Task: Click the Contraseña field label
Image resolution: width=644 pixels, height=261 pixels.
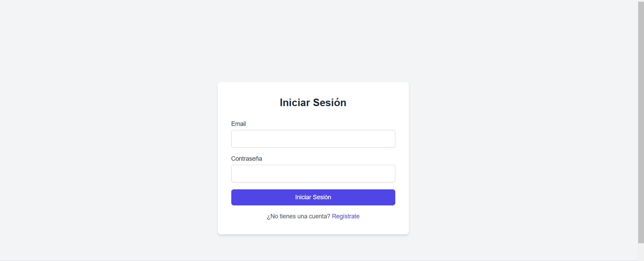Action: point(246,159)
